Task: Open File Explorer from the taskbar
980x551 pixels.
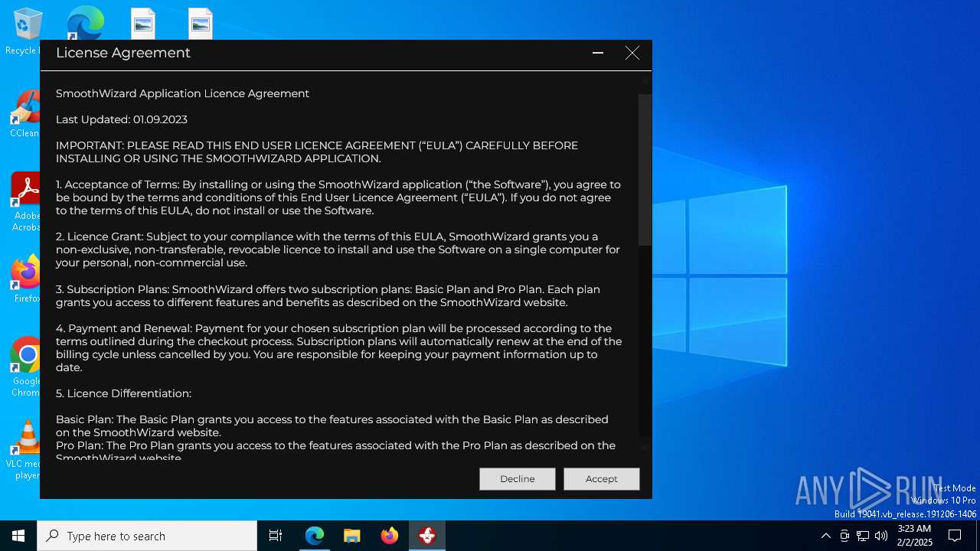Action: pos(352,536)
